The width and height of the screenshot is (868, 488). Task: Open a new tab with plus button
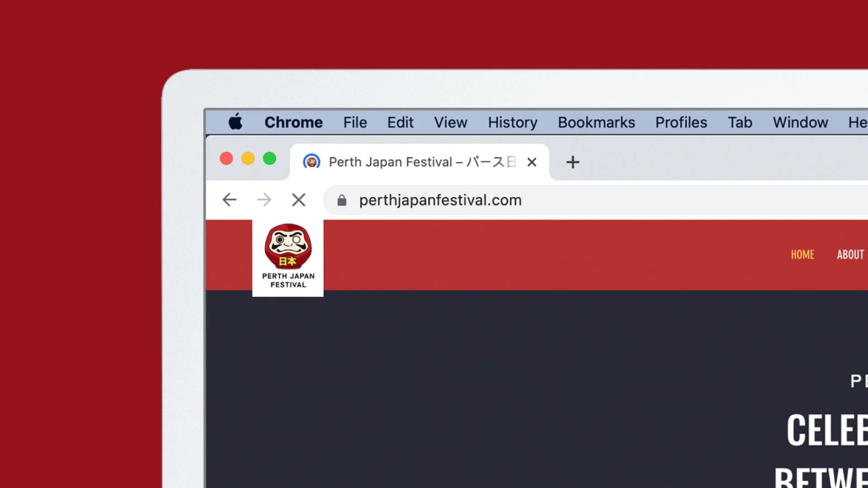point(572,162)
